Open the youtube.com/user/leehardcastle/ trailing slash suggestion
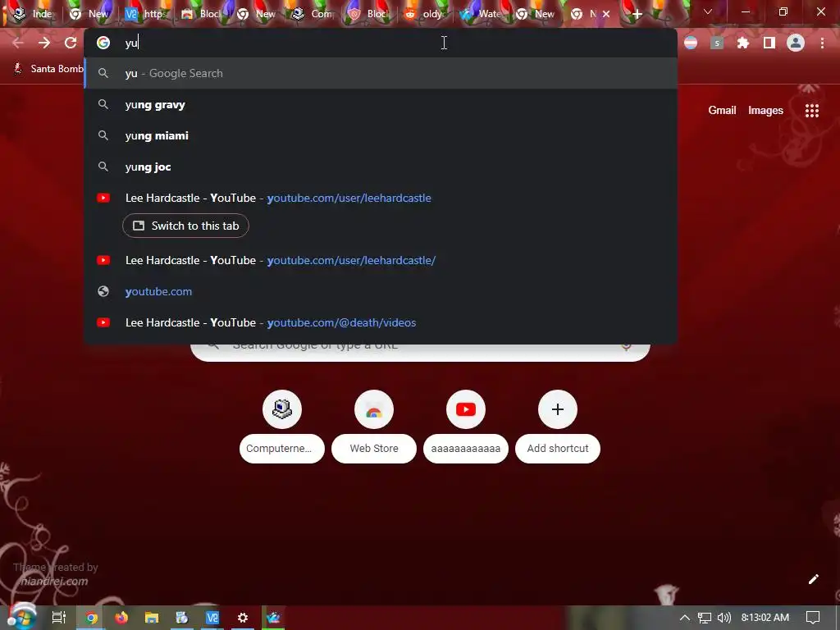Viewport: 840px width, 630px height. (x=381, y=260)
